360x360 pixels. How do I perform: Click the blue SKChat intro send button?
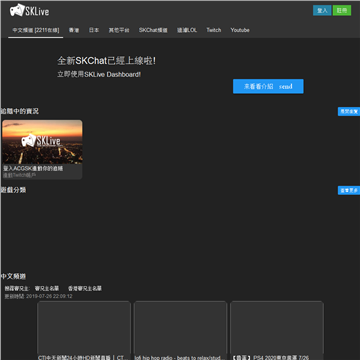pyautogui.click(x=268, y=86)
